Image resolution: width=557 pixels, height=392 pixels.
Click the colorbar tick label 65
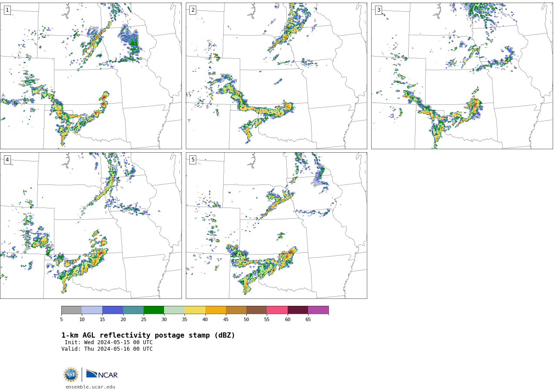click(x=308, y=320)
